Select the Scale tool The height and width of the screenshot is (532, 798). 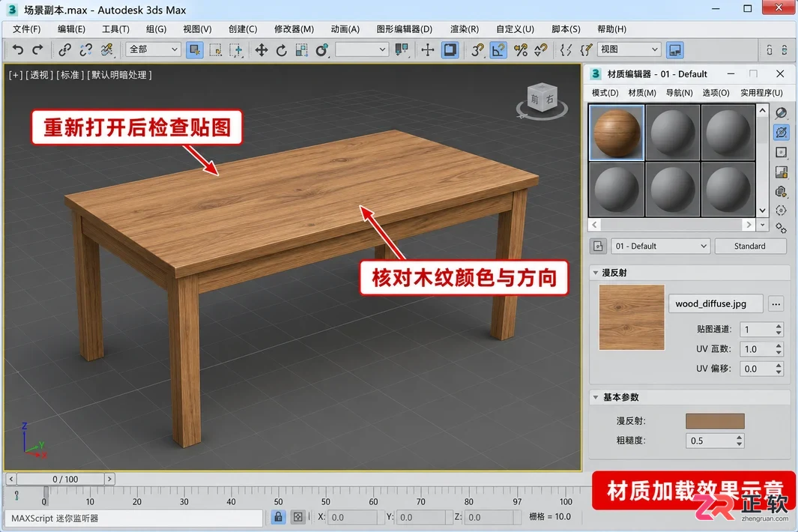click(302, 50)
